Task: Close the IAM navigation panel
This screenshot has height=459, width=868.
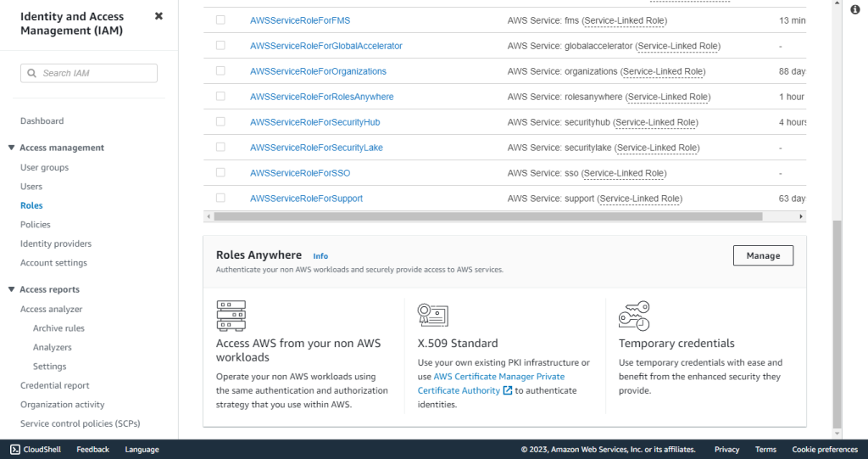Action: (x=159, y=16)
